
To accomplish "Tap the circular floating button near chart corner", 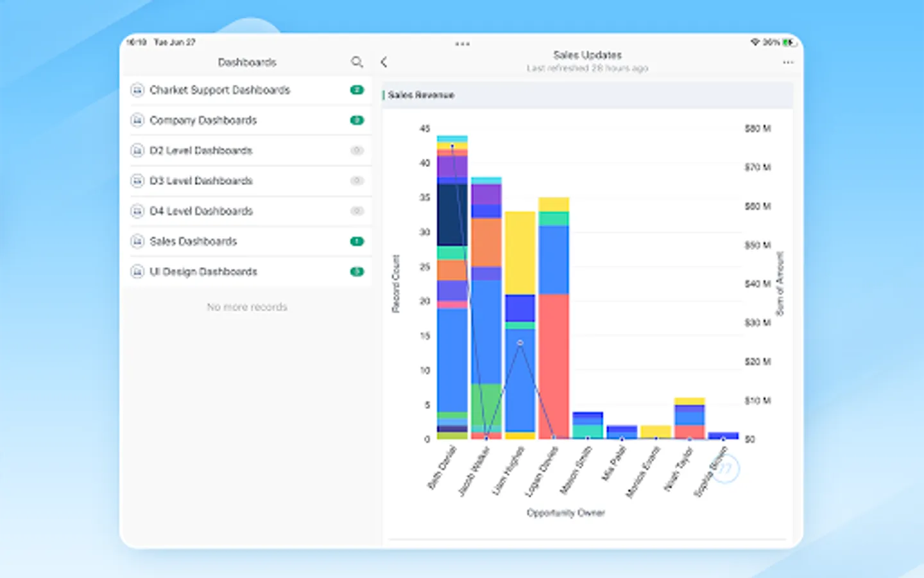I will coord(724,469).
